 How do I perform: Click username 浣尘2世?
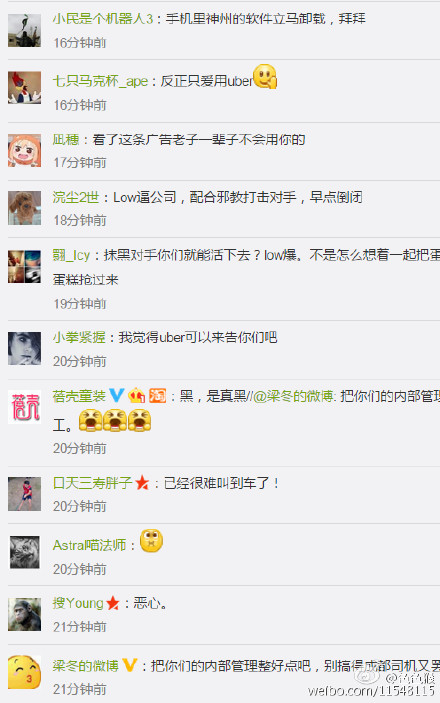(x=76, y=197)
